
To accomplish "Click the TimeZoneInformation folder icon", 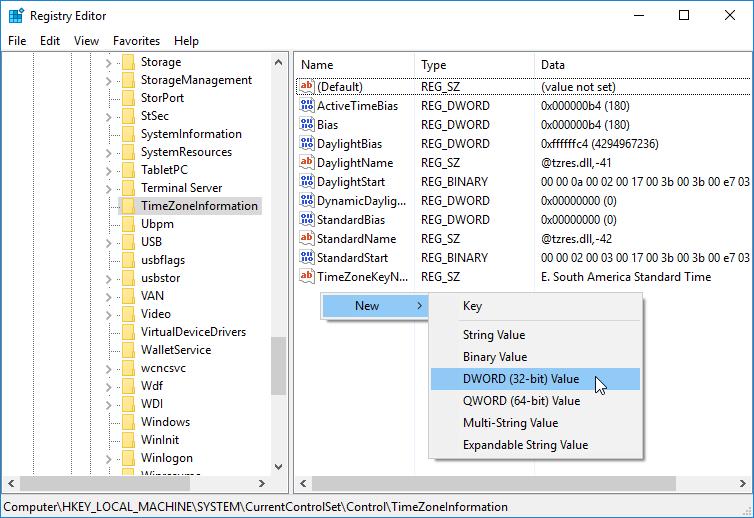I will pyautogui.click(x=128, y=206).
